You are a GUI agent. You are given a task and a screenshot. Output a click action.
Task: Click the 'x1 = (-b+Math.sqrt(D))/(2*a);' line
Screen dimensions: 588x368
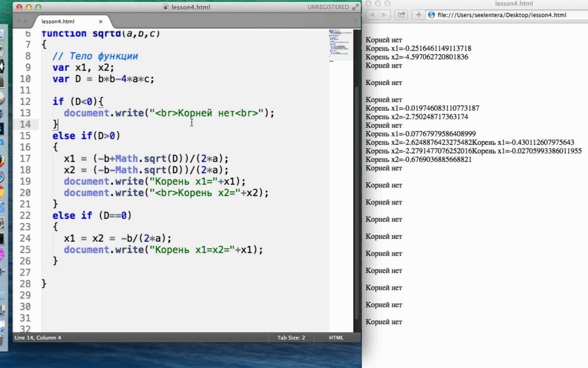(x=146, y=159)
